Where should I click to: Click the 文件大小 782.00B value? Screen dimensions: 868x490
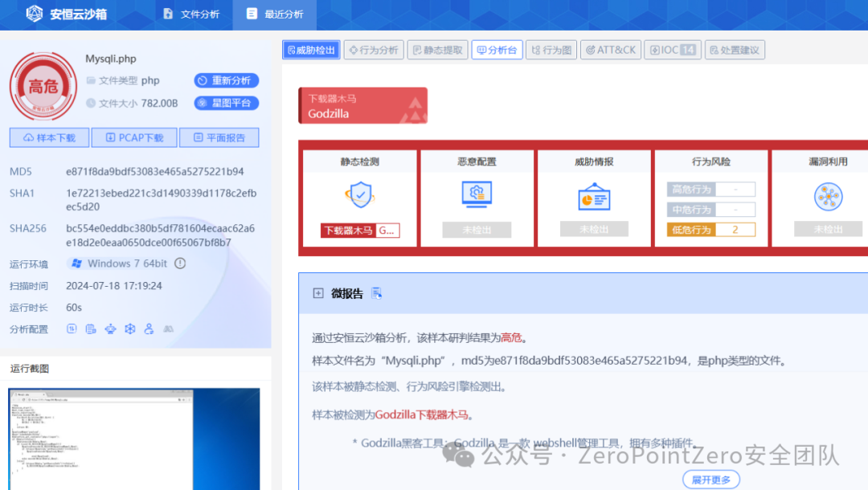(x=159, y=104)
